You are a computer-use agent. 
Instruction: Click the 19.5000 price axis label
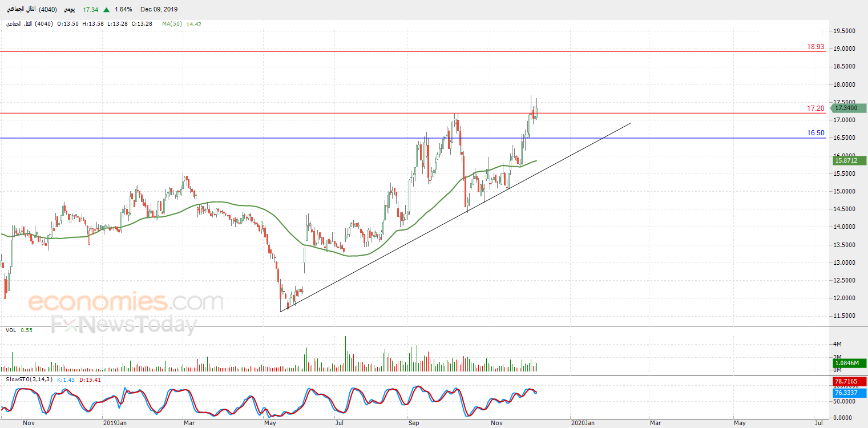(845, 31)
